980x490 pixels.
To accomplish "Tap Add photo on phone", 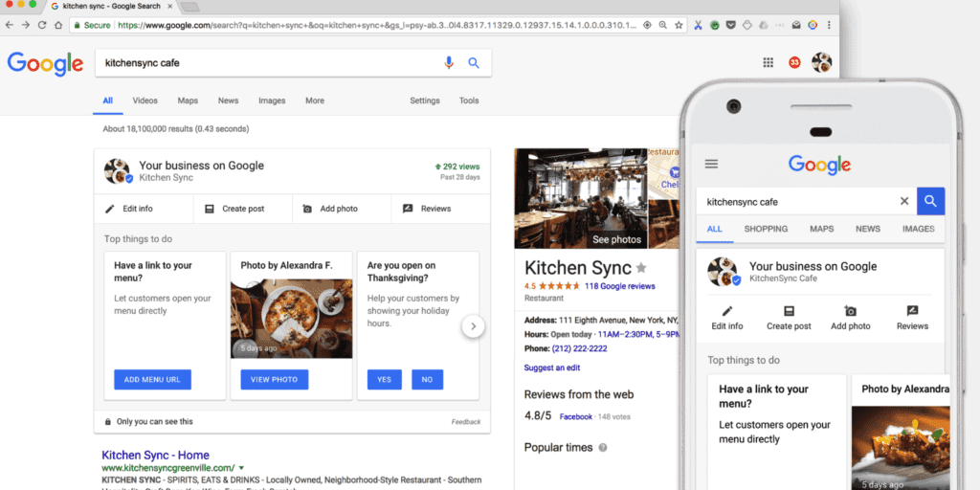I will [x=851, y=318].
